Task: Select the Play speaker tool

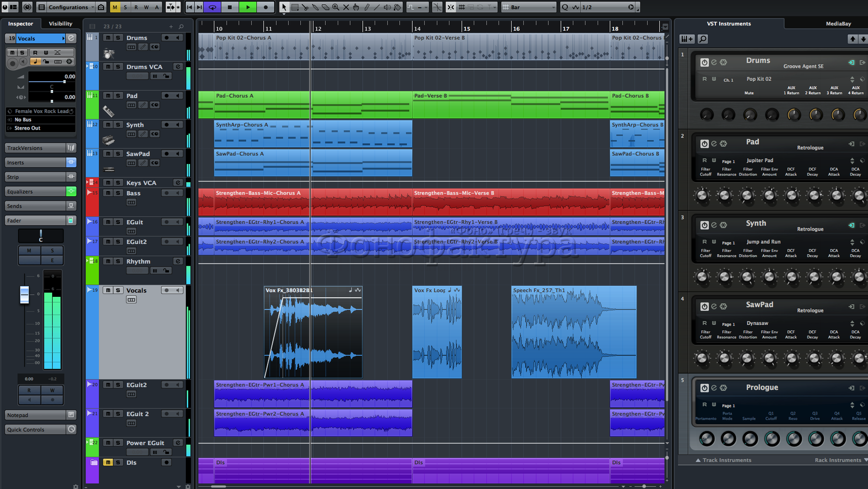Action: pyautogui.click(x=387, y=7)
